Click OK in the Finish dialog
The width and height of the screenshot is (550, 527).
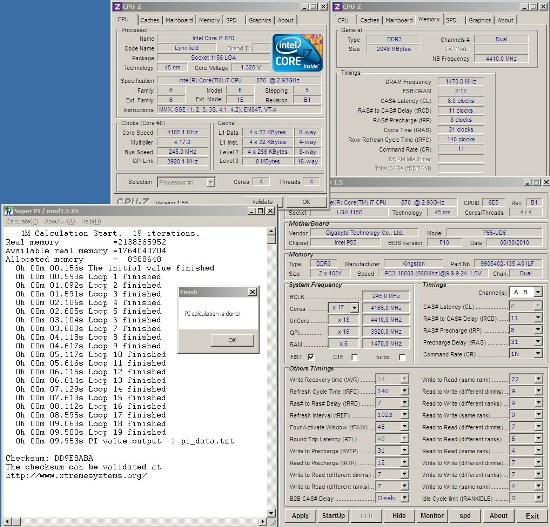click(x=232, y=340)
